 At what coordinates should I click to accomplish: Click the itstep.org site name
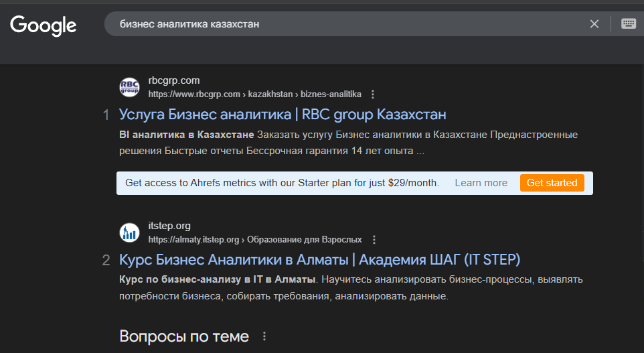[169, 226]
